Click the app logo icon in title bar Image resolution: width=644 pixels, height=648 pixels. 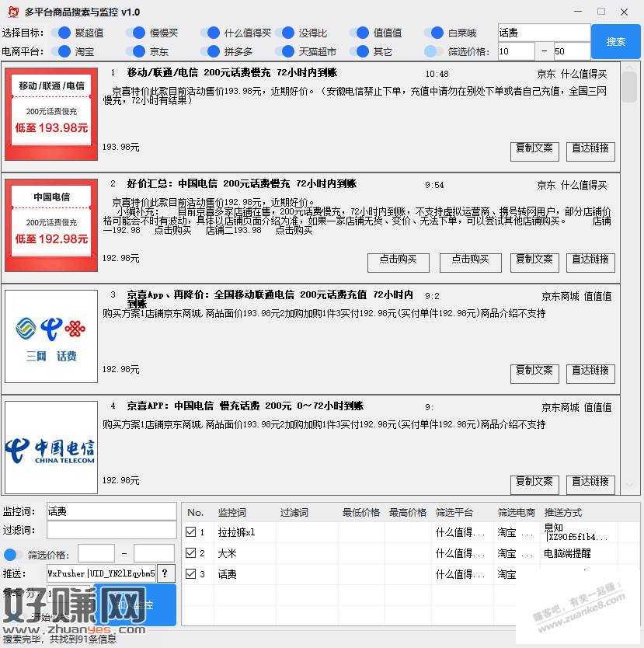coord(12,12)
